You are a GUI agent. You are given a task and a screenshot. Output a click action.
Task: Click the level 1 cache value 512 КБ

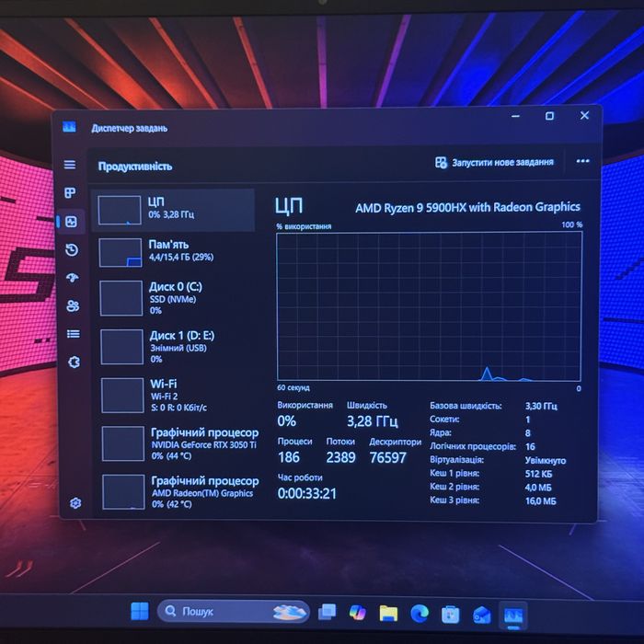pyautogui.click(x=538, y=474)
